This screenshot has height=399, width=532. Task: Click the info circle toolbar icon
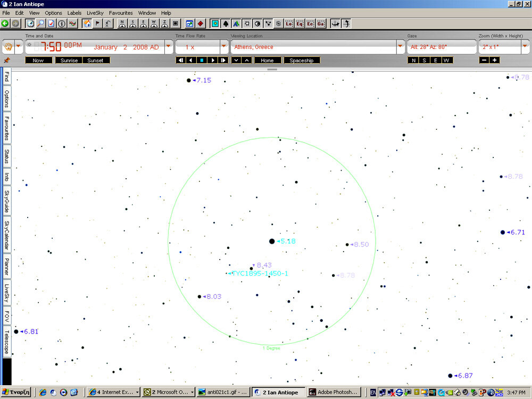point(62,23)
